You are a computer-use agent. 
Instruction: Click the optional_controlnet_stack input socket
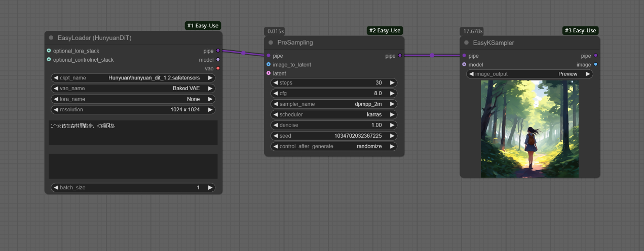click(49, 60)
